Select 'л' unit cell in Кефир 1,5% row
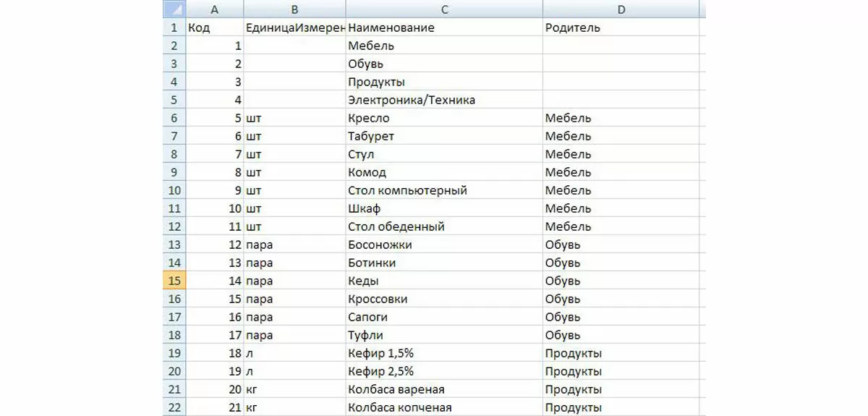 295,353
